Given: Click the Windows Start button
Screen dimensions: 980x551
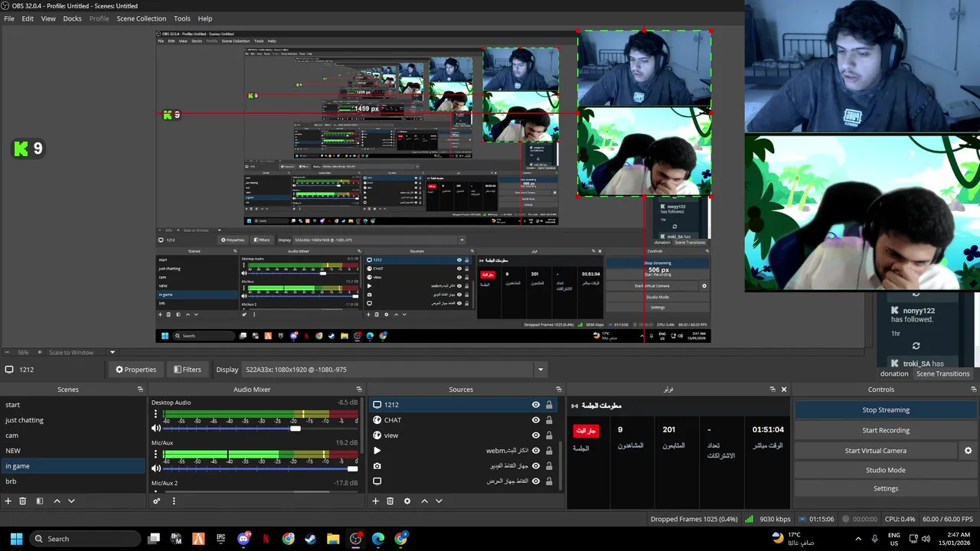Looking at the screenshot, I should 16,539.
